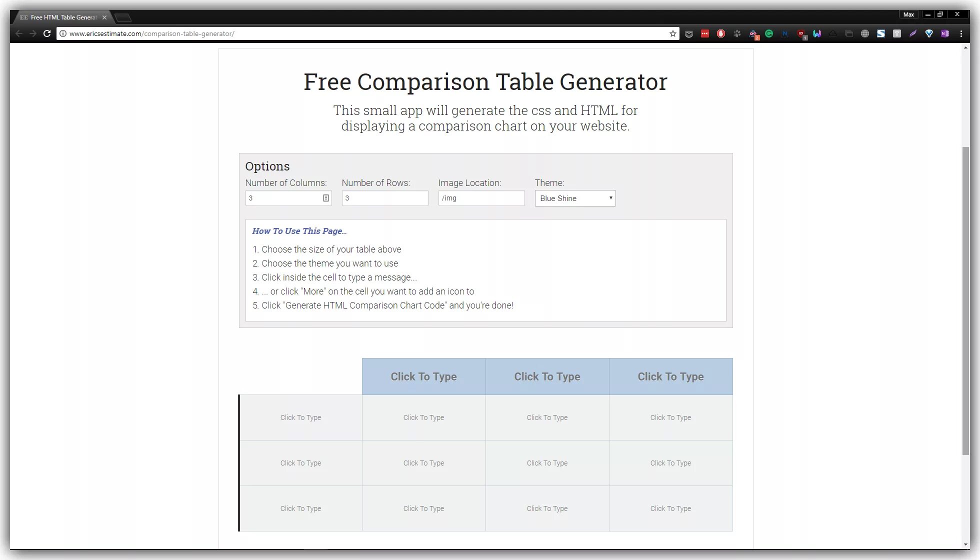
Task: Select 'Blue Shine' from Theme dropdown
Action: pyautogui.click(x=575, y=197)
